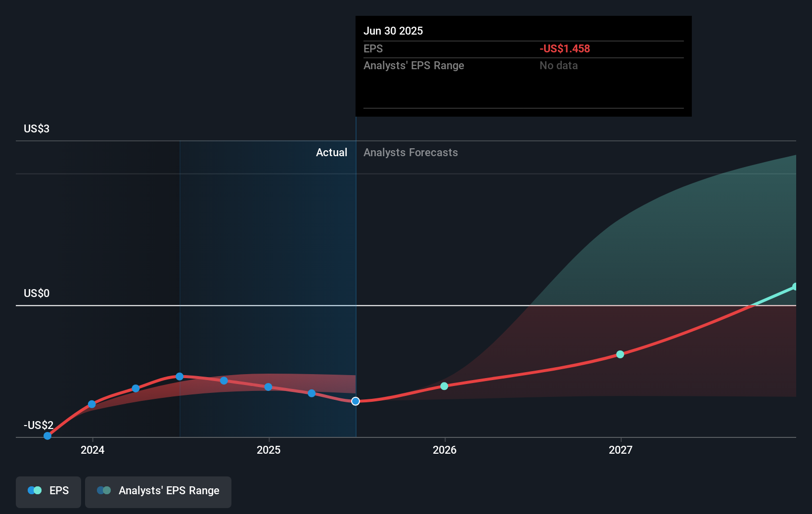Click the Jun 30 2025 tooltip date header
This screenshot has height=514, width=812.
(x=393, y=31)
